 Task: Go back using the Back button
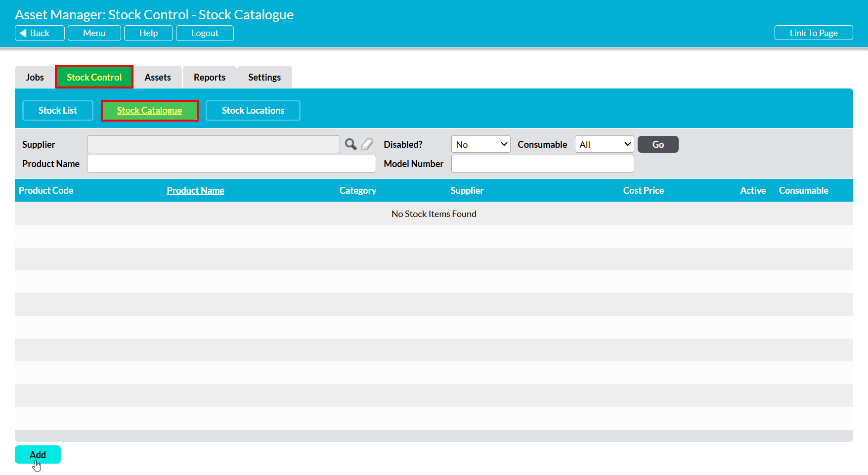point(40,33)
